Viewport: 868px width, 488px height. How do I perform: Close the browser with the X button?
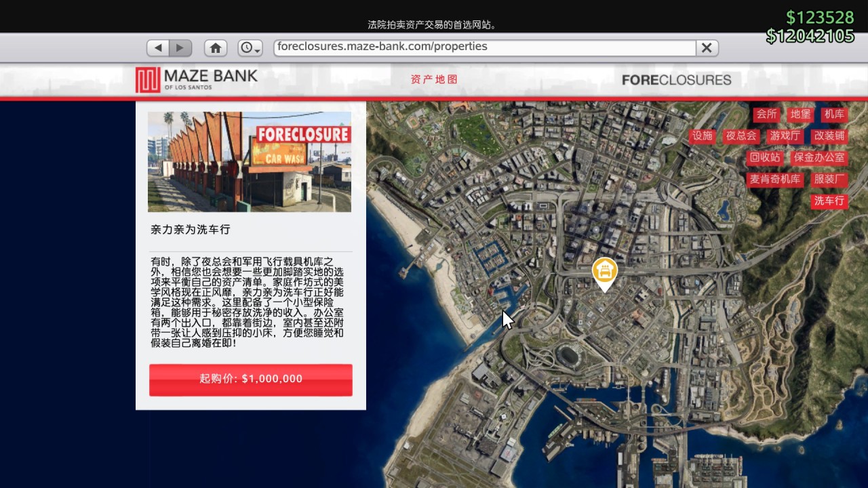pos(707,47)
